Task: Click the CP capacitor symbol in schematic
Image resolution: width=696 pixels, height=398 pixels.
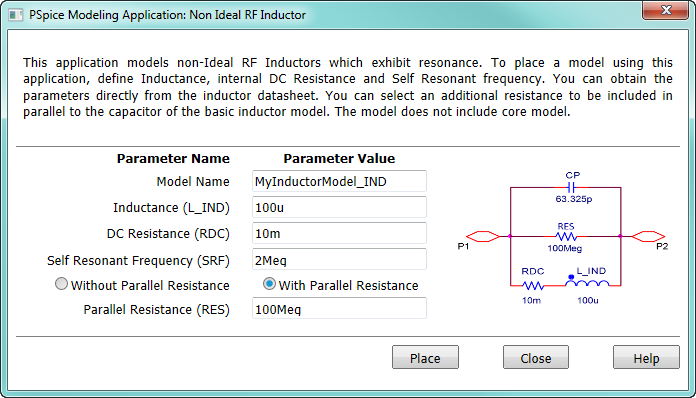Action: 571,187
